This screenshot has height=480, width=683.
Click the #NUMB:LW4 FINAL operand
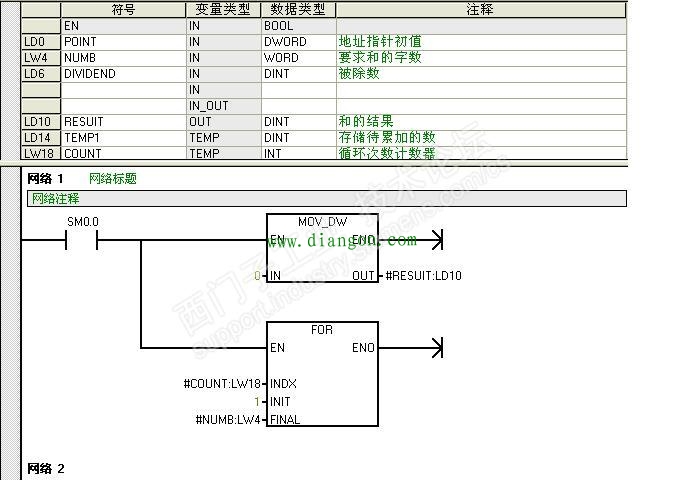pos(228,420)
